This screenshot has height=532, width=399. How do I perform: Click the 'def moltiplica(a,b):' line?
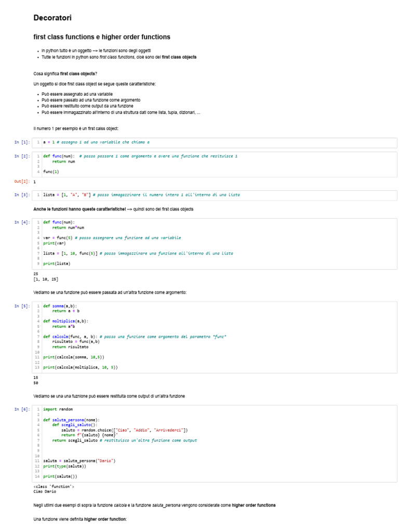click(x=65, y=321)
